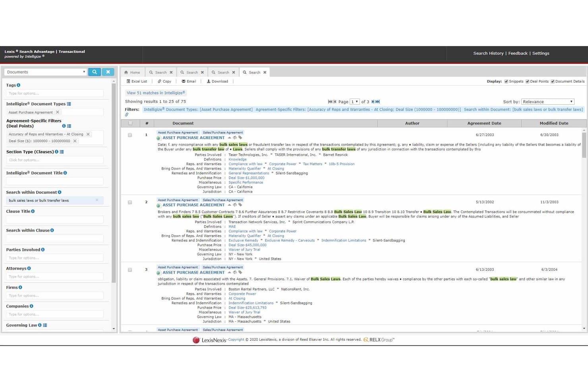This screenshot has height=392, width=588.
Task: Remove Accuracy of Reps and Warranties chip
Action: point(88,134)
